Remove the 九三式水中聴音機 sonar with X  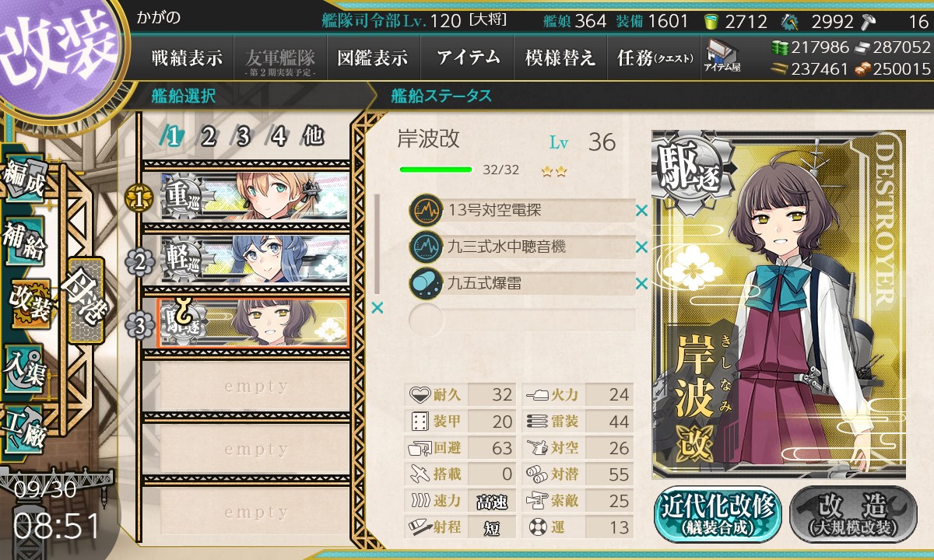point(641,247)
